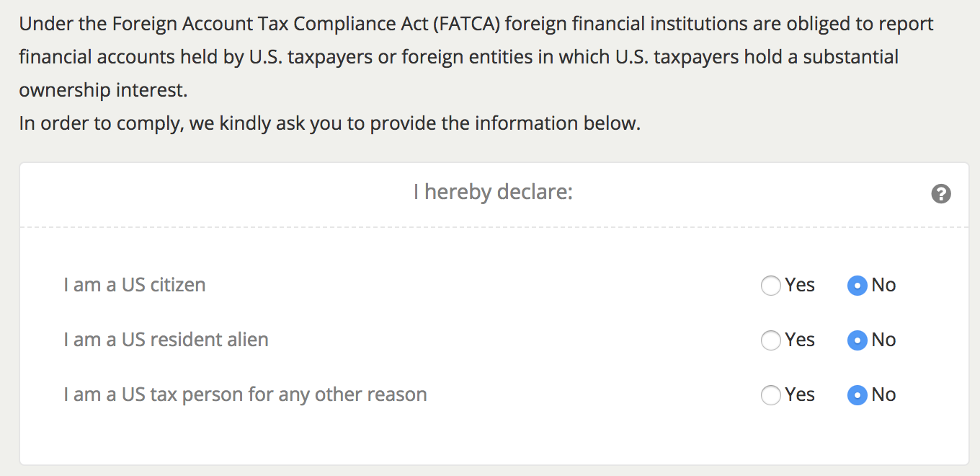Click 'Yes' text label beside US resident alien
Image resolution: width=980 pixels, height=476 pixels.
[800, 340]
